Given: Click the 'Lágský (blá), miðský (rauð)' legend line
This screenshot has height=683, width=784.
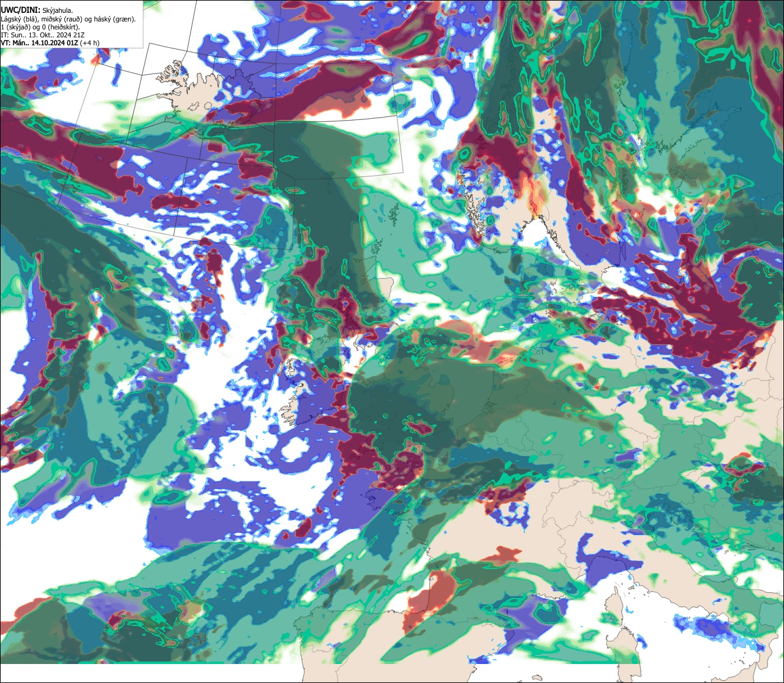Looking at the screenshot, I should (x=69, y=19).
